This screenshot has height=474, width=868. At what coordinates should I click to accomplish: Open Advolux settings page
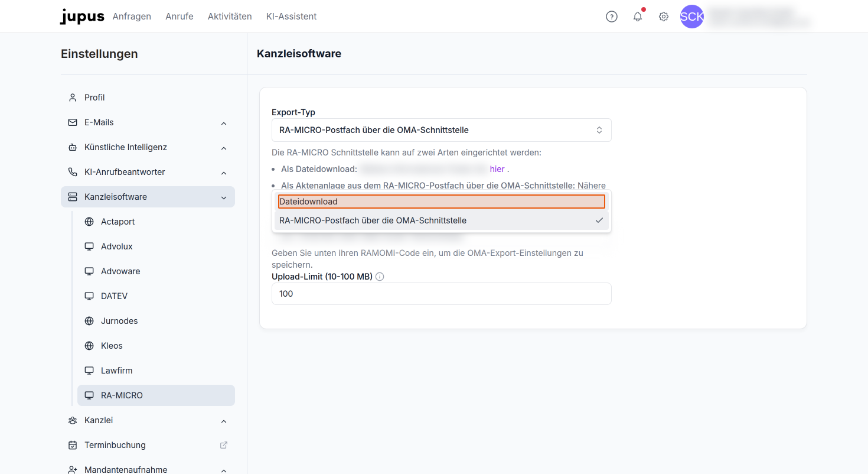[156, 246]
